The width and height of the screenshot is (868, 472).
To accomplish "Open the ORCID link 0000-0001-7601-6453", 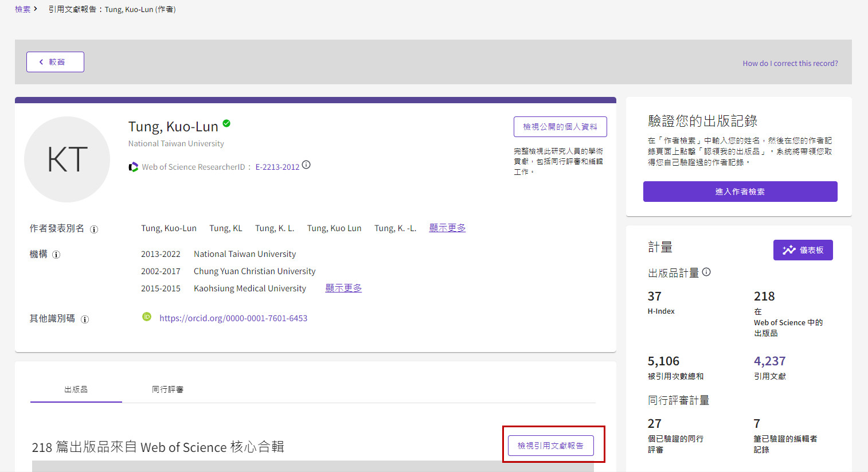I will pos(233,318).
